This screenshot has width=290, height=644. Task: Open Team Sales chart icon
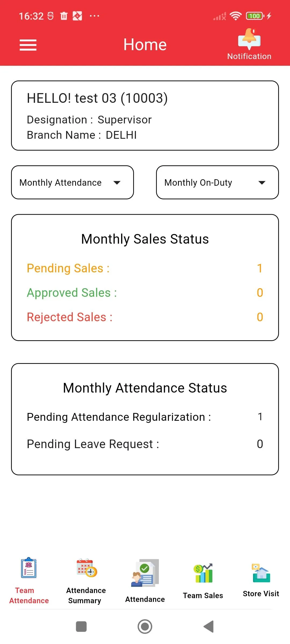click(x=203, y=573)
